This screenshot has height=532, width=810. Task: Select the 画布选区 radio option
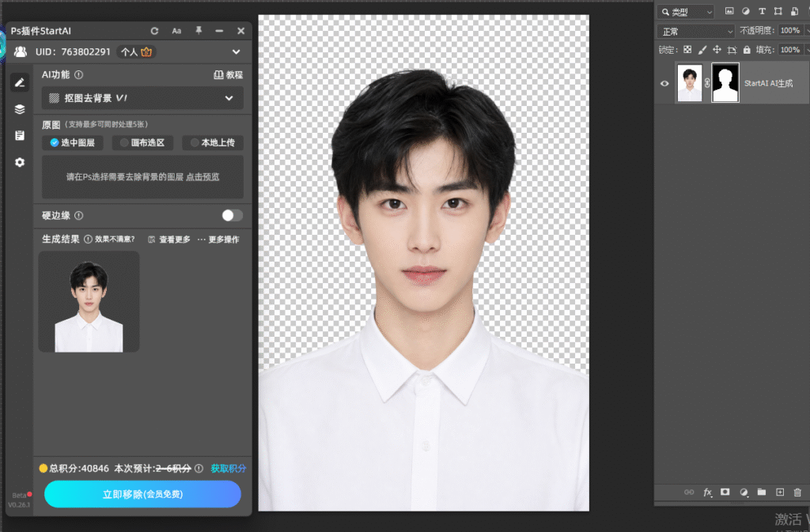click(142, 142)
